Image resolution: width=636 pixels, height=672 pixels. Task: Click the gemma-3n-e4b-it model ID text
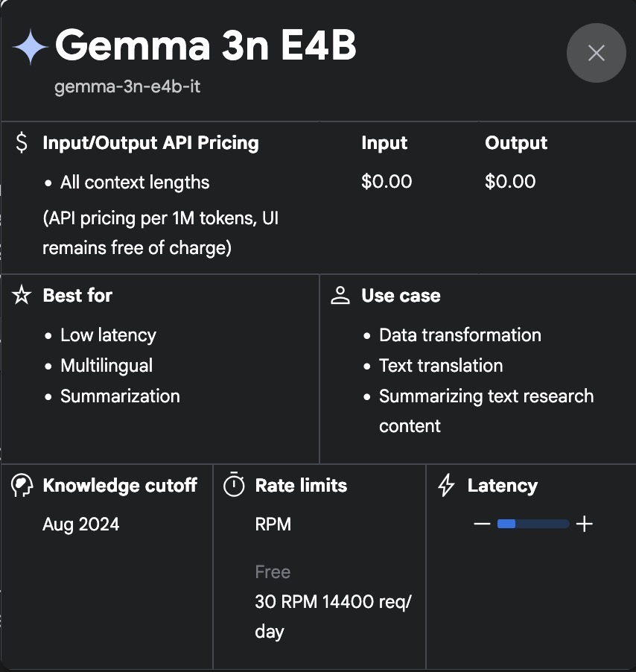[x=127, y=87]
